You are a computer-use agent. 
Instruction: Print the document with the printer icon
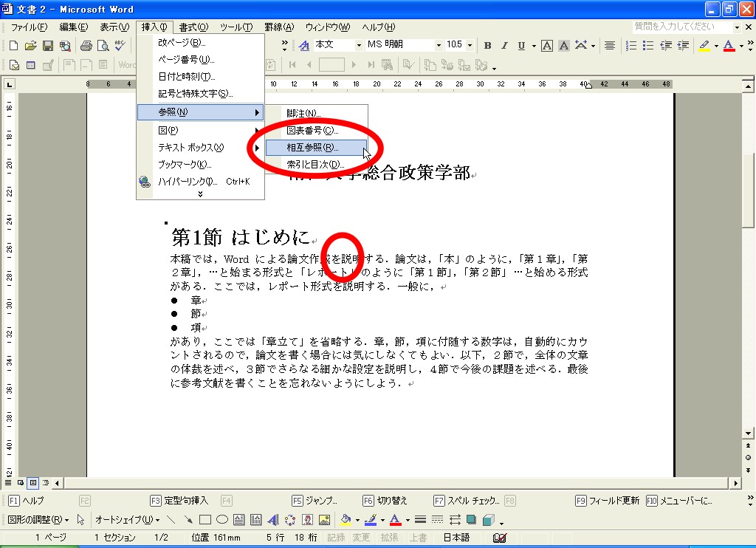click(86, 46)
